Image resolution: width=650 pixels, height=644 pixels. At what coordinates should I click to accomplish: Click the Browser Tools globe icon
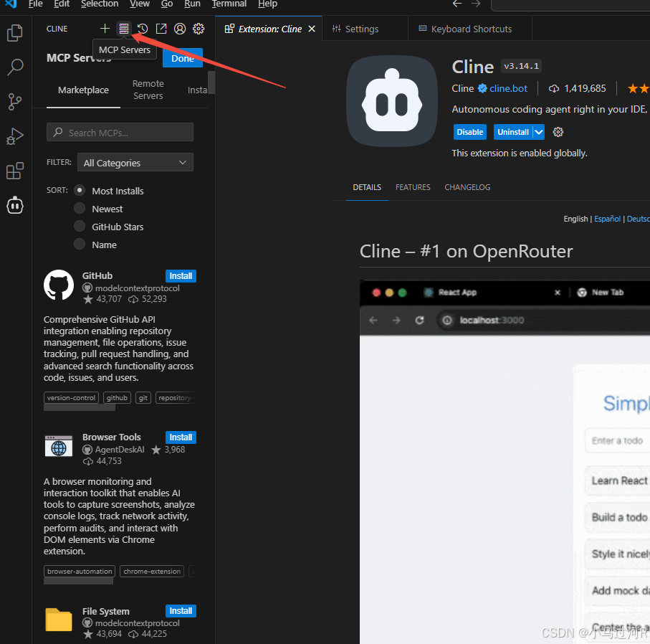coord(59,446)
